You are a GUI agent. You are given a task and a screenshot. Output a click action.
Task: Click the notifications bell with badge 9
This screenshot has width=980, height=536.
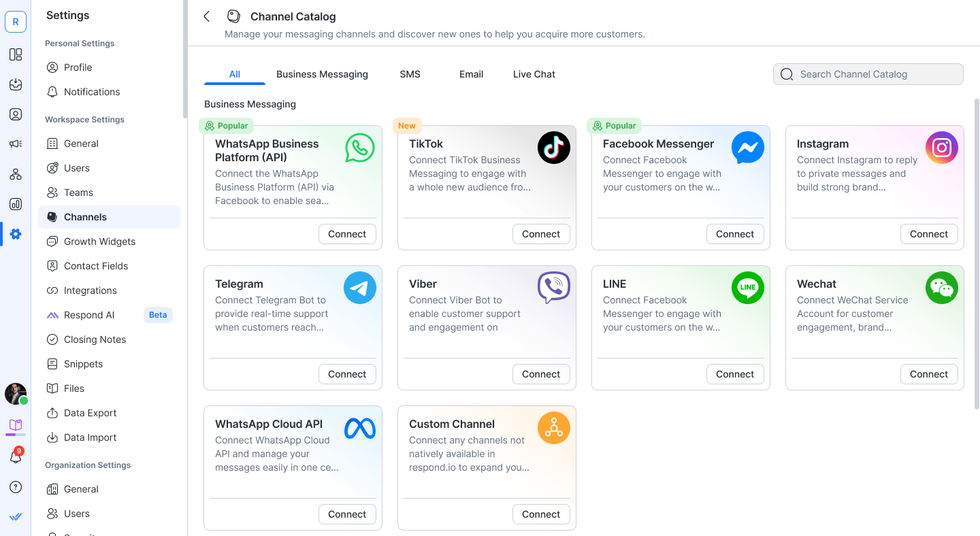(15, 456)
